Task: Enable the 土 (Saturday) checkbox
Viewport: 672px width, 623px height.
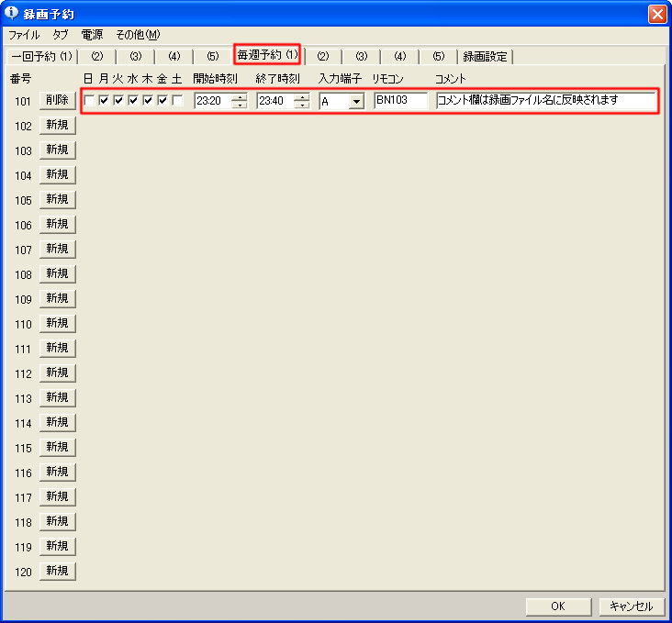Action: [x=177, y=100]
